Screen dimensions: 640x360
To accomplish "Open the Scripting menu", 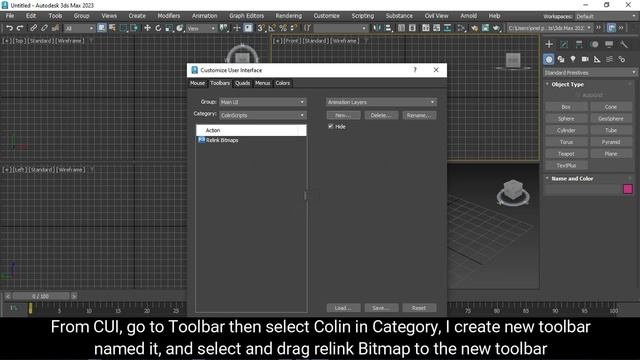I will point(362,16).
